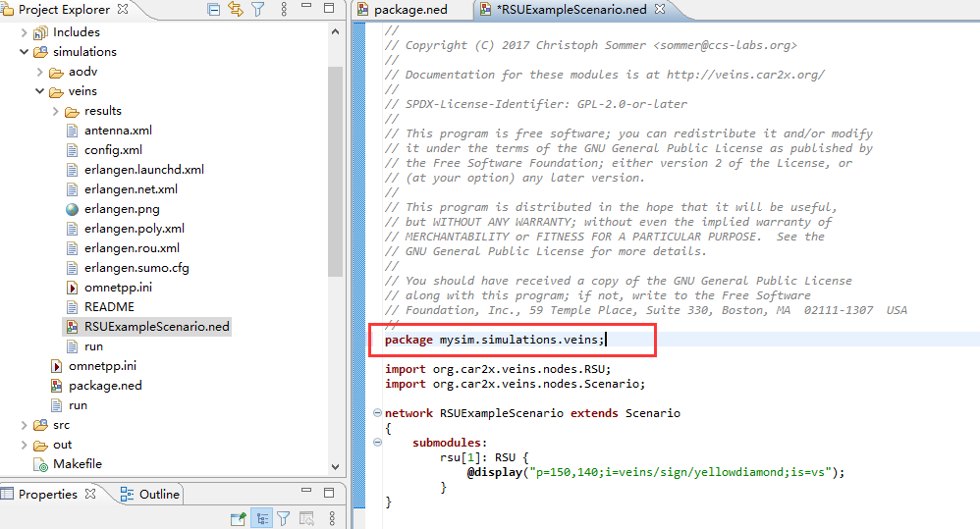
Task: Select omnetpp.ini under simulations folder
Action: [x=102, y=366]
